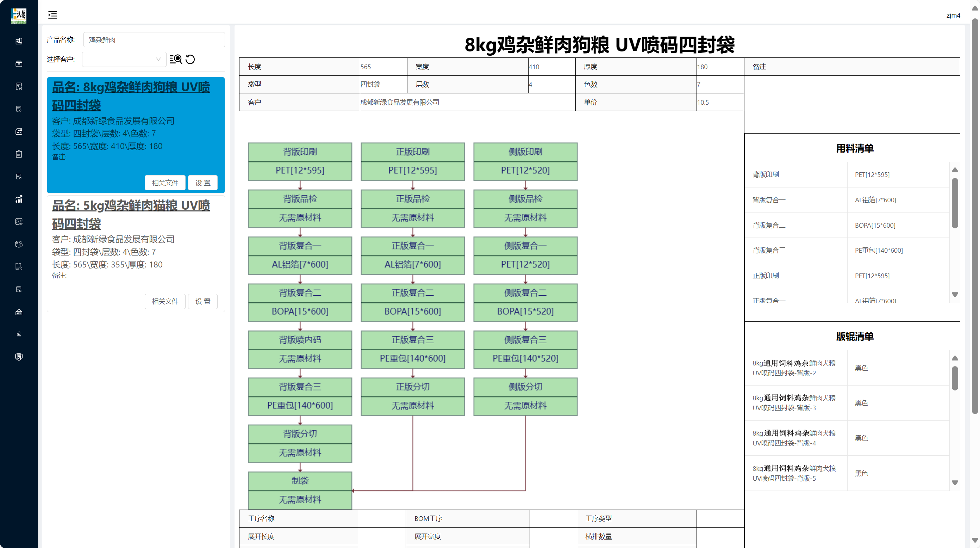Open the 品名: 5kg鸡杂鲜肉猫粮 title link
This screenshot has width=980, height=548.
(131, 214)
